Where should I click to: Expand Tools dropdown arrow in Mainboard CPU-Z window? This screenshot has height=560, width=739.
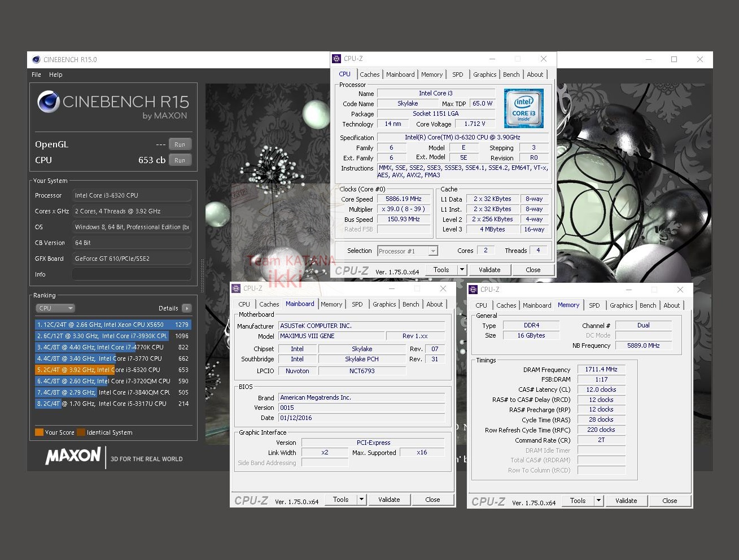pos(361,500)
